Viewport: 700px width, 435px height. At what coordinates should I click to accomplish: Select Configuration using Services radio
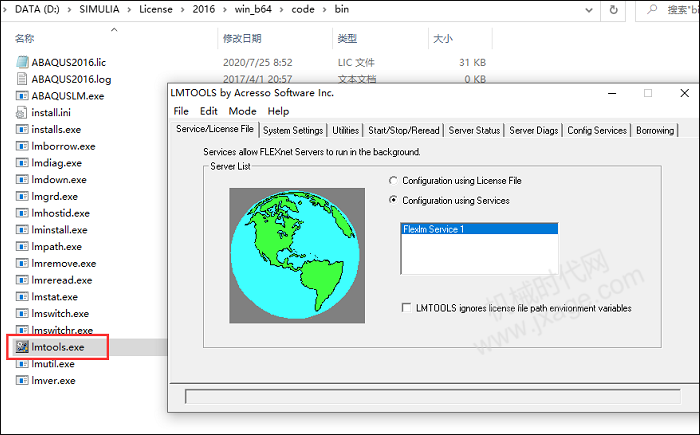coord(393,200)
